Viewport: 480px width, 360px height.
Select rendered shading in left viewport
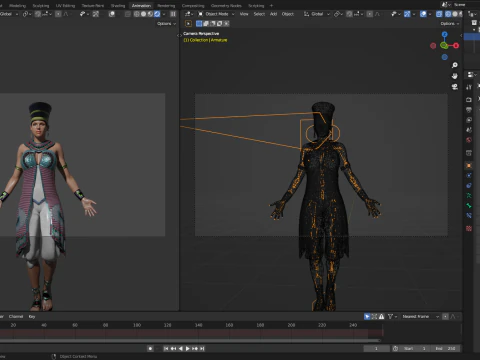click(157, 14)
